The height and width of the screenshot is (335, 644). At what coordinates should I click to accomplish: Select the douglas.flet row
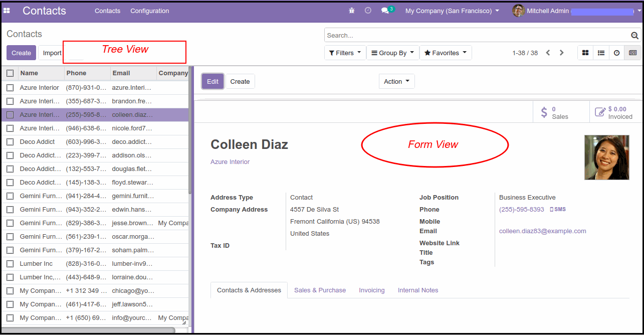[95, 169]
